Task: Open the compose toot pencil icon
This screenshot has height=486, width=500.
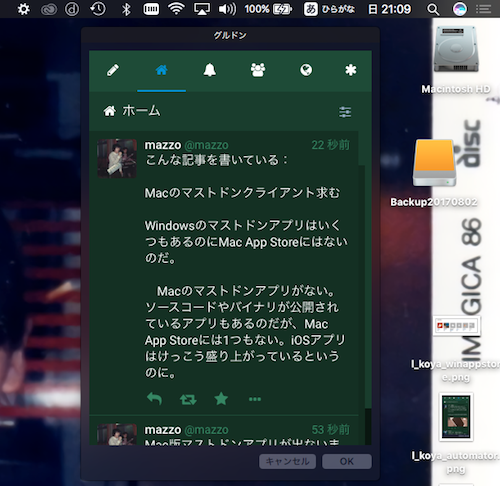Action: tap(113, 70)
